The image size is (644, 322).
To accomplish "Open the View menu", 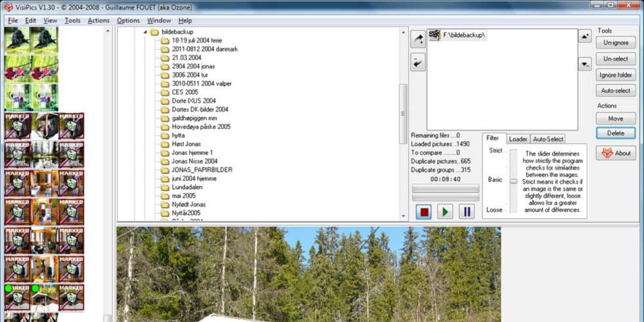I will 50,20.
